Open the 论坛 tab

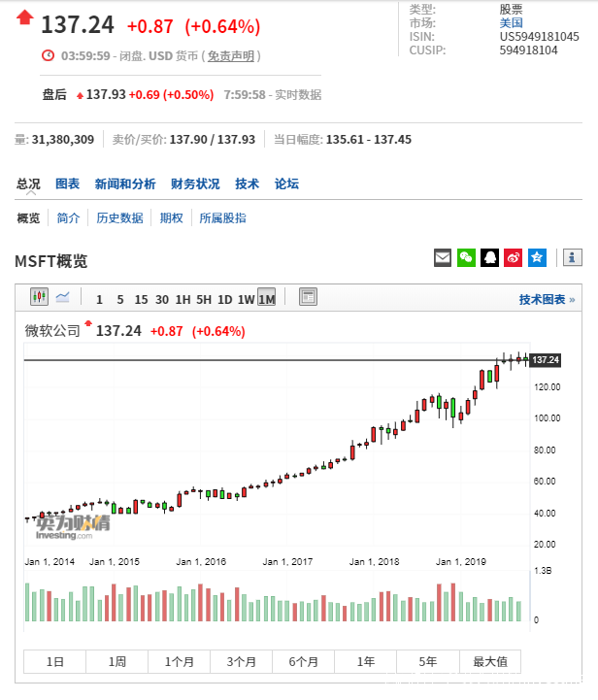coord(286,183)
